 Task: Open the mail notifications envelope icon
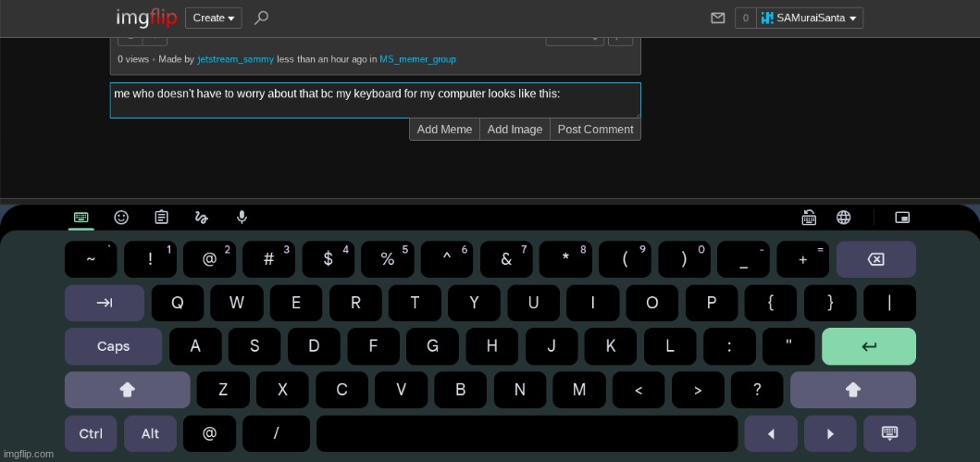(717, 18)
